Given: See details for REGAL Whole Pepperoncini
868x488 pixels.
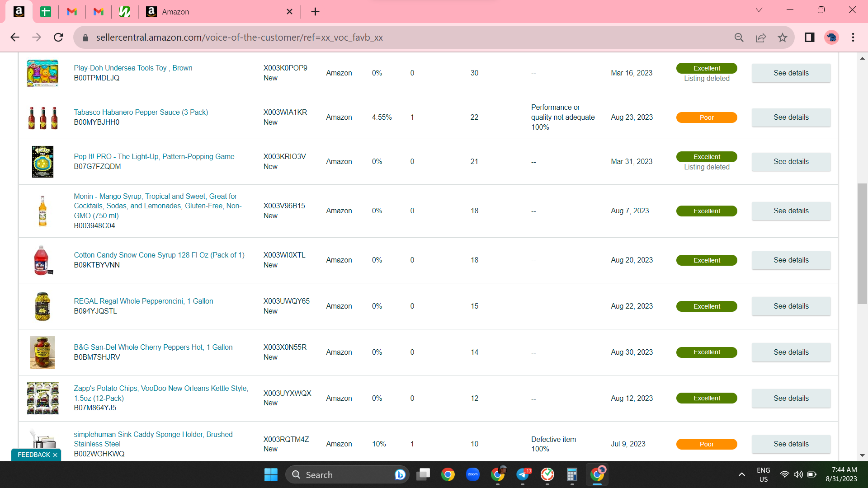Looking at the screenshot, I should click(791, 306).
